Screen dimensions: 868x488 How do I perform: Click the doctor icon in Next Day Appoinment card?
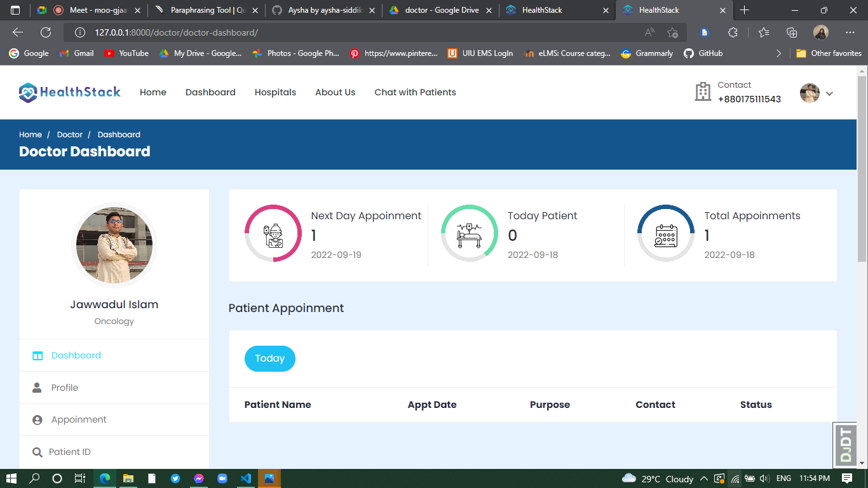(273, 233)
